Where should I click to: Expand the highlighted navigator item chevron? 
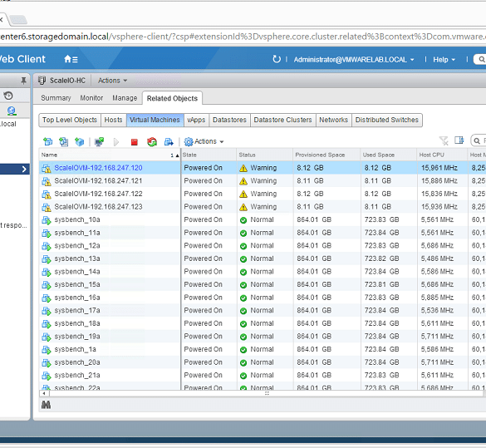tap(24, 169)
